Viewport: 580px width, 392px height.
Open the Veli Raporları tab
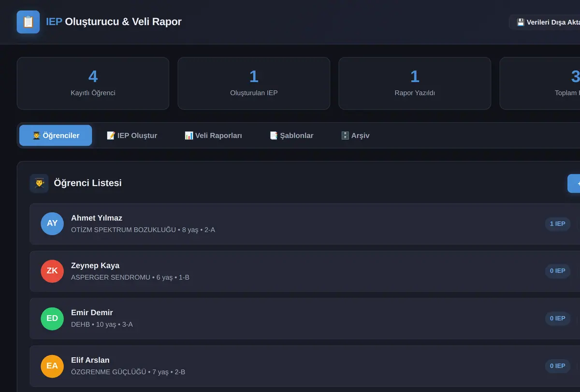[x=213, y=135]
